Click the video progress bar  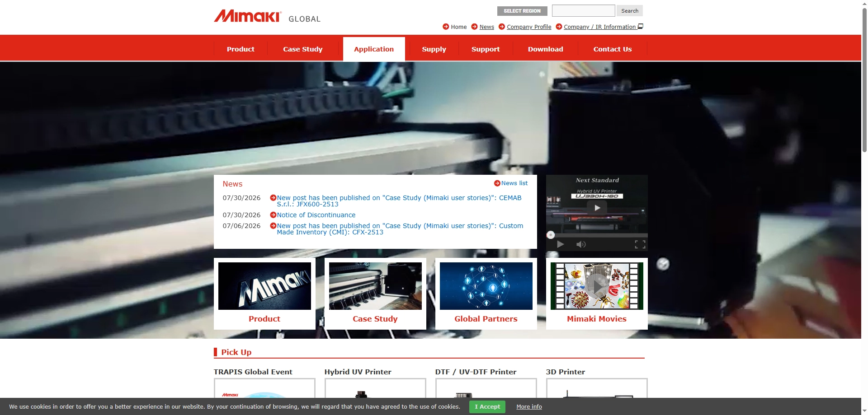(x=597, y=235)
